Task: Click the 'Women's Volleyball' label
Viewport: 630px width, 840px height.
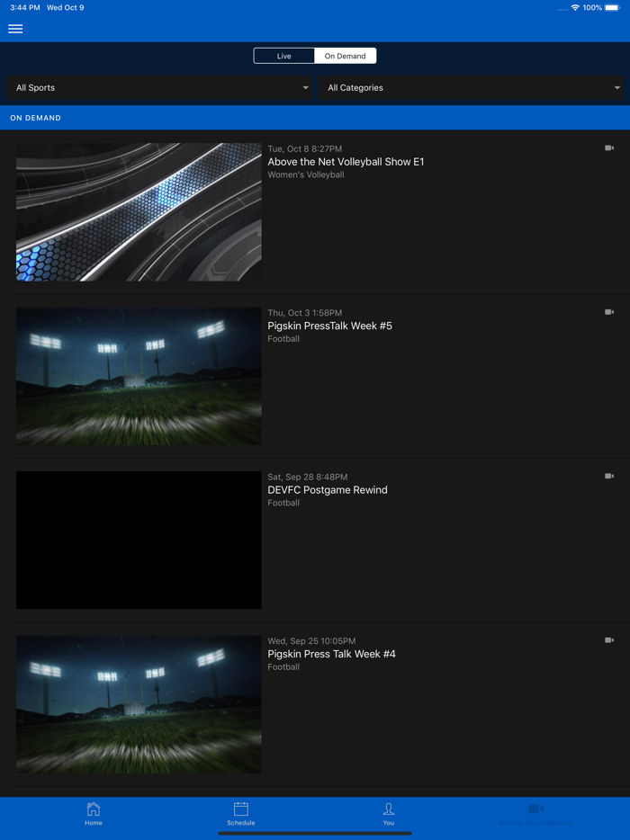Action: [306, 174]
